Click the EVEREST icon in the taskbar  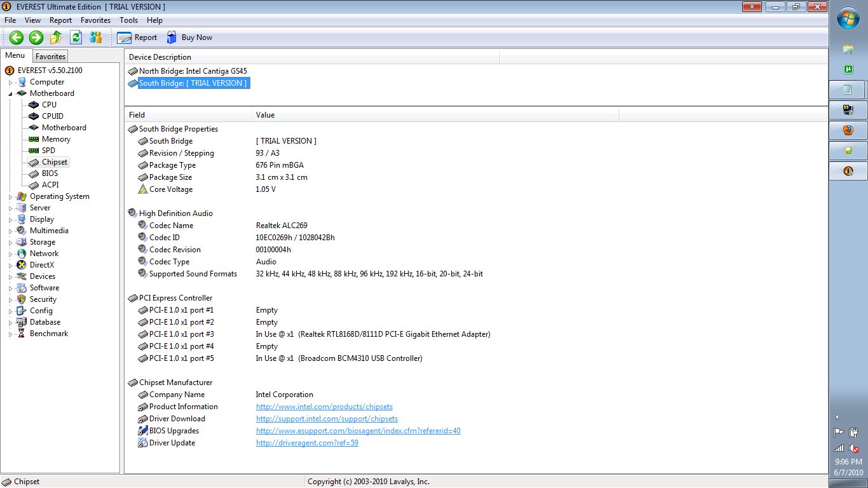pyautogui.click(x=848, y=171)
